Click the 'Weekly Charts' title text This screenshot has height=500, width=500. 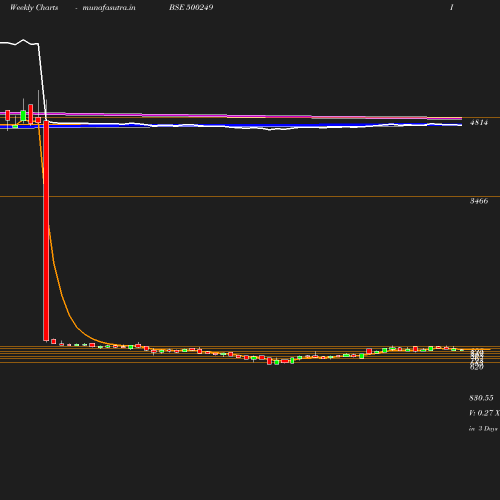[34, 8]
